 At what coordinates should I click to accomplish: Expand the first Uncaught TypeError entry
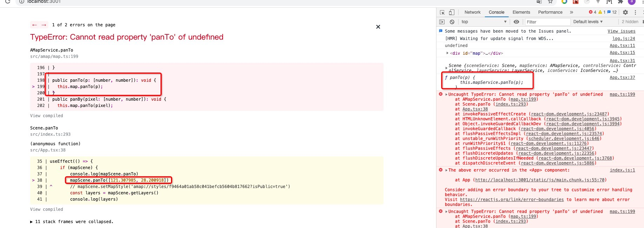[446, 94]
